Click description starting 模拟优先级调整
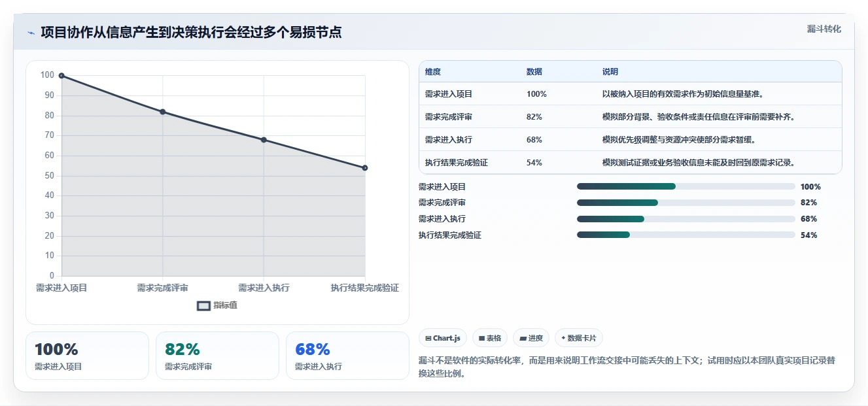The height and width of the screenshot is (406, 868). [680, 140]
